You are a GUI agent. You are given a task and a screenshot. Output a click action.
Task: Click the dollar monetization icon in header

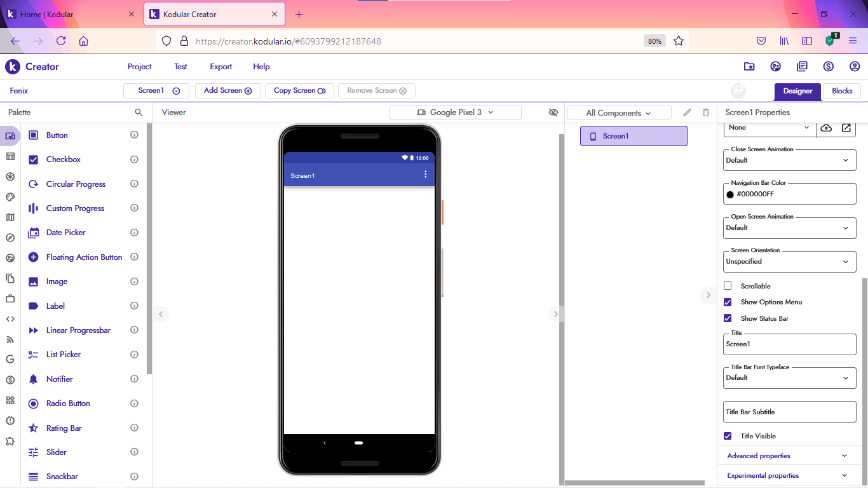828,67
